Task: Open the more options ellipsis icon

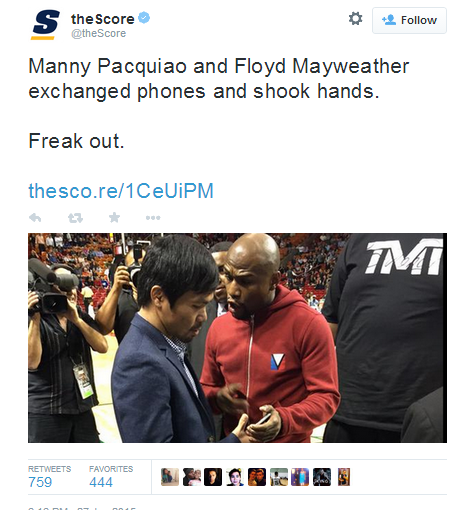Action: pos(153,218)
